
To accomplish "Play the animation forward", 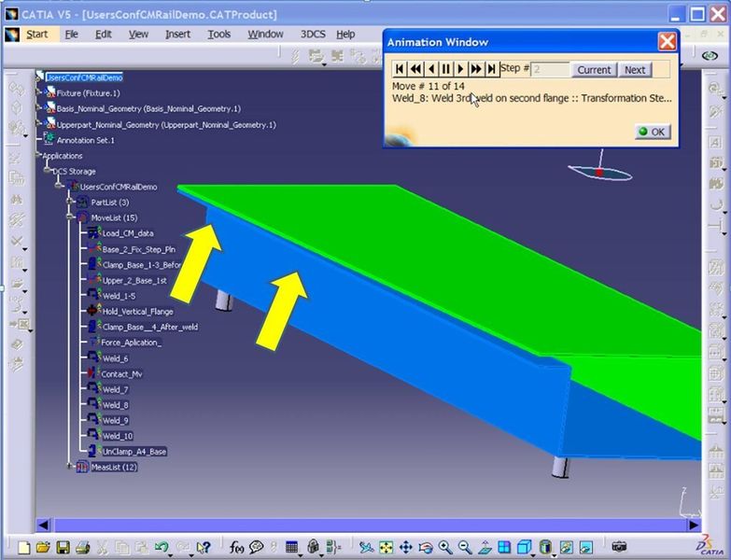I will (x=460, y=69).
